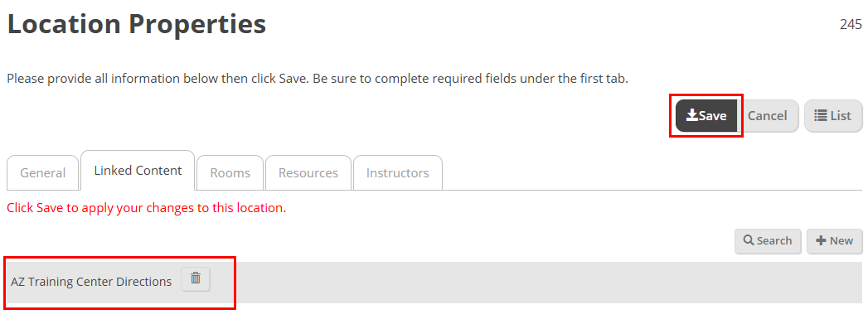
Task: Open the List view button
Action: point(833,115)
